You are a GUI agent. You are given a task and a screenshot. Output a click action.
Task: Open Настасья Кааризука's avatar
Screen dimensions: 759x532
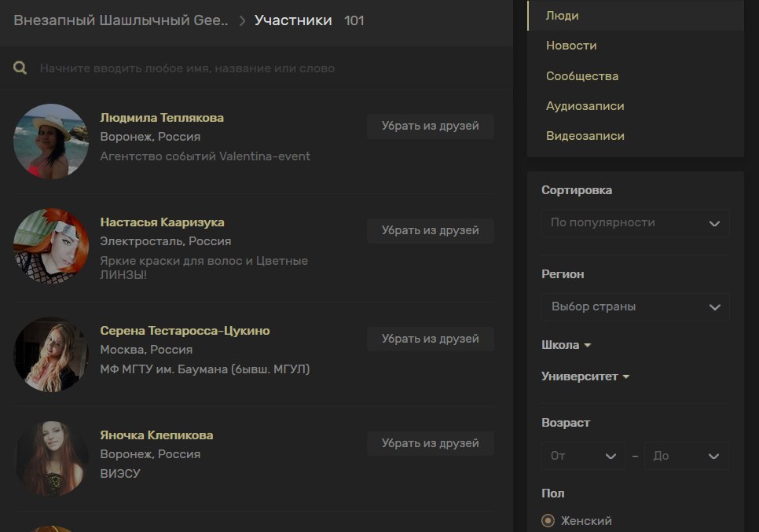click(51, 246)
